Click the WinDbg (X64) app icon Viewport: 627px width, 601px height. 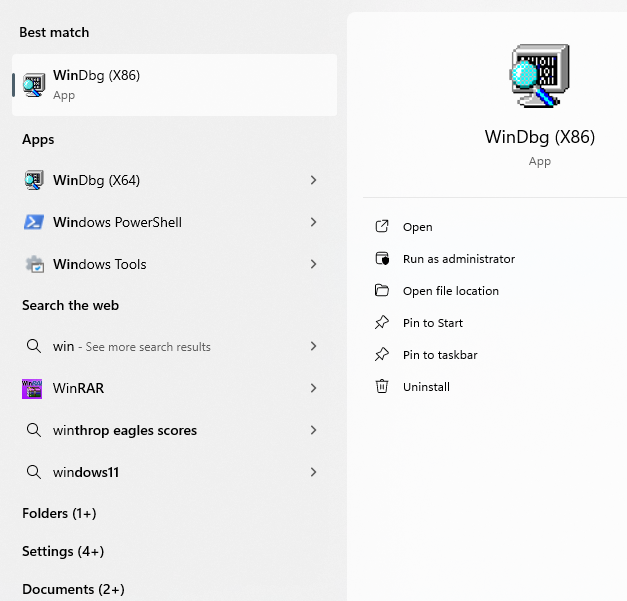pyautogui.click(x=34, y=180)
